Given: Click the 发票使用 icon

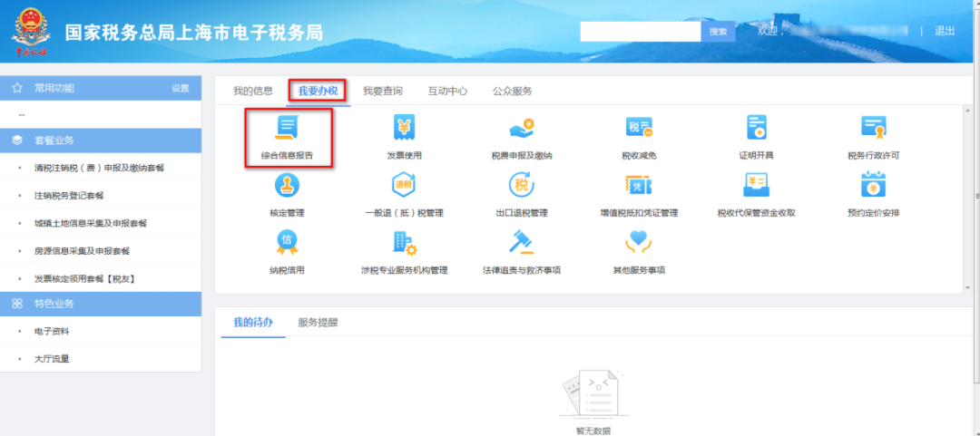Looking at the screenshot, I should tap(405, 130).
